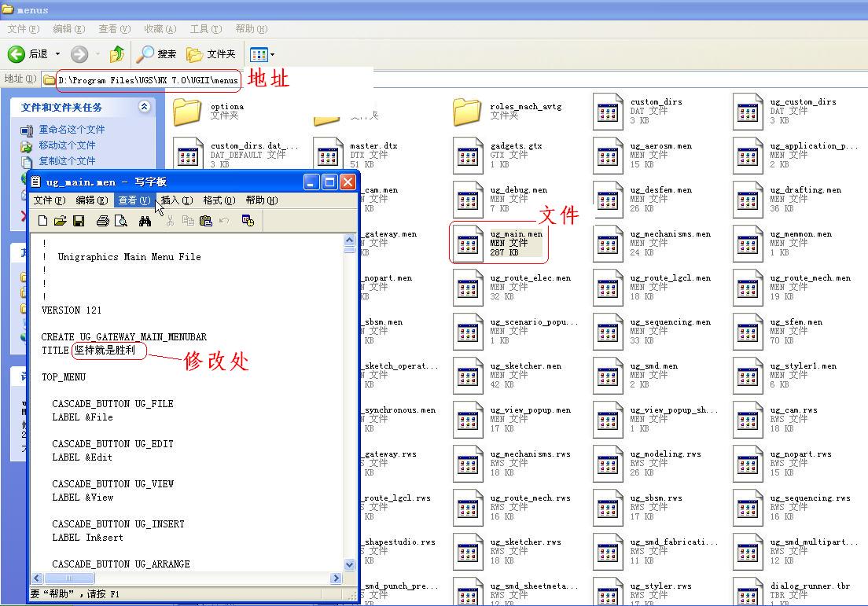Screen dimensions: 868x606
Task: Select the ug_sfem.men file name
Action: [x=796, y=322]
